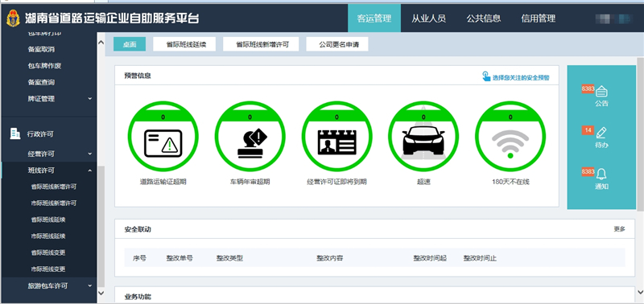Click the up arrow of the sidebar scrollbar
Screen dimensions: 644x304
pyautogui.click(x=101, y=42)
